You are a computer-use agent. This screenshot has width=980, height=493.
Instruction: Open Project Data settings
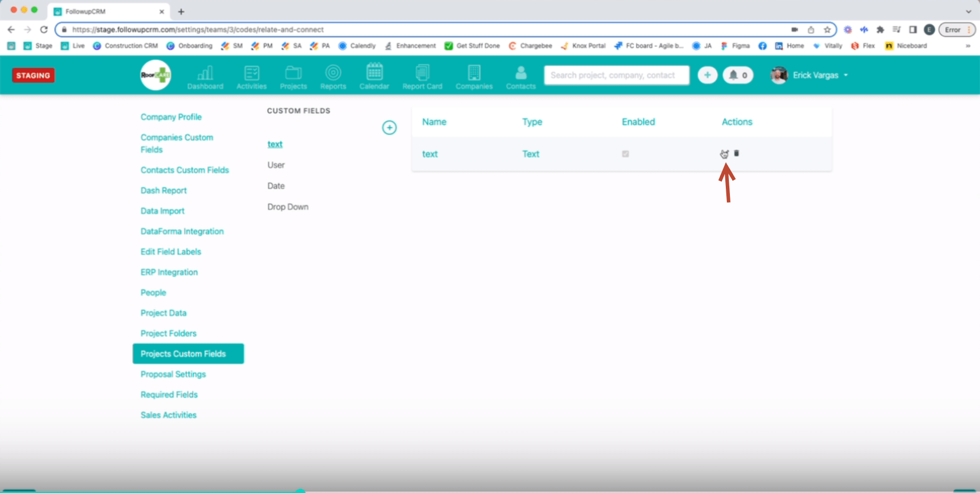point(163,313)
